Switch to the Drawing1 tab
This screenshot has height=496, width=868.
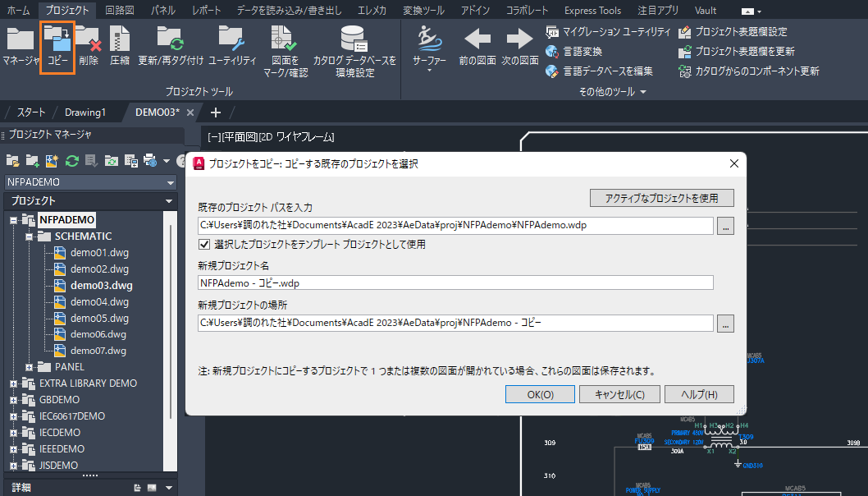85,112
